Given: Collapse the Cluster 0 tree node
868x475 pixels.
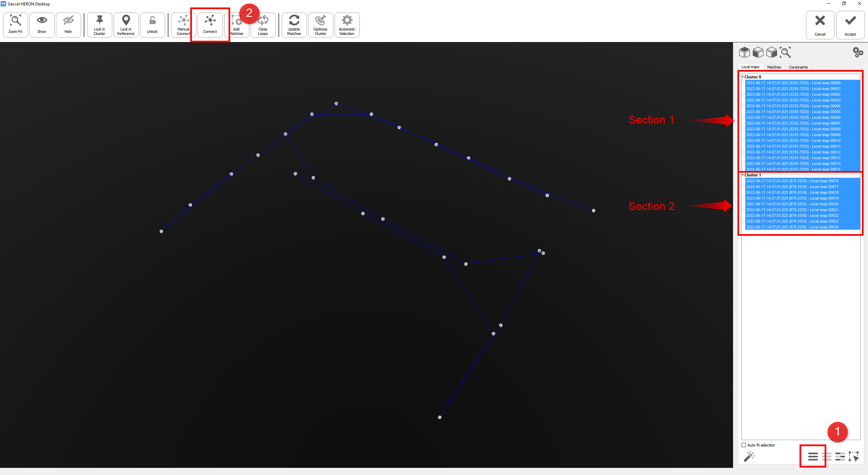Looking at the screenshot, I should 743,77.
